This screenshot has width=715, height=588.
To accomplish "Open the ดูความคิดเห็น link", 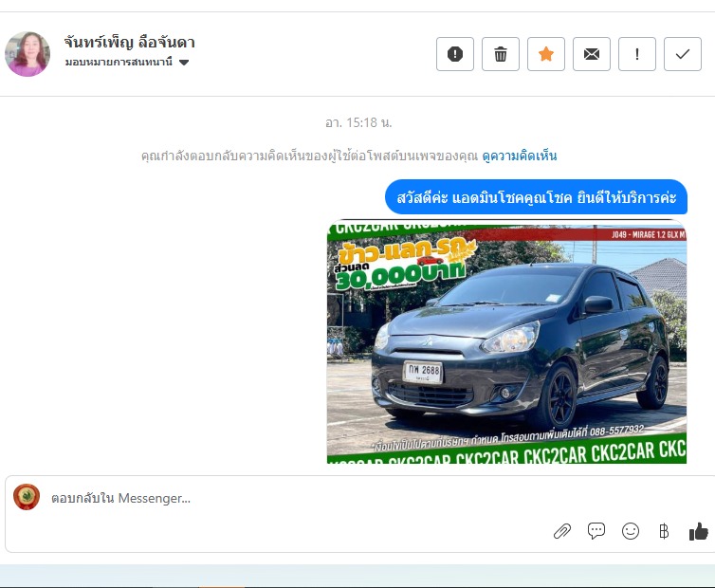I will click(520, 156).
